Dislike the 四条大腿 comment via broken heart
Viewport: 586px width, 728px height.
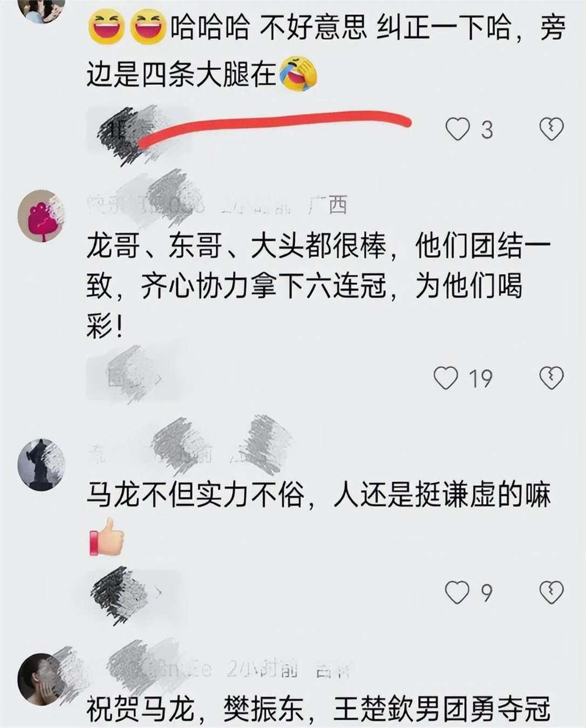pos(551,129)
